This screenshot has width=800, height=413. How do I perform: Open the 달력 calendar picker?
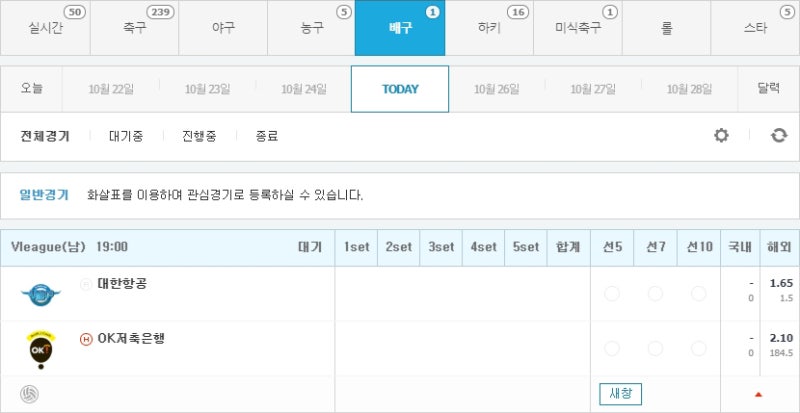pyautogui.click(x=768, y=89)
